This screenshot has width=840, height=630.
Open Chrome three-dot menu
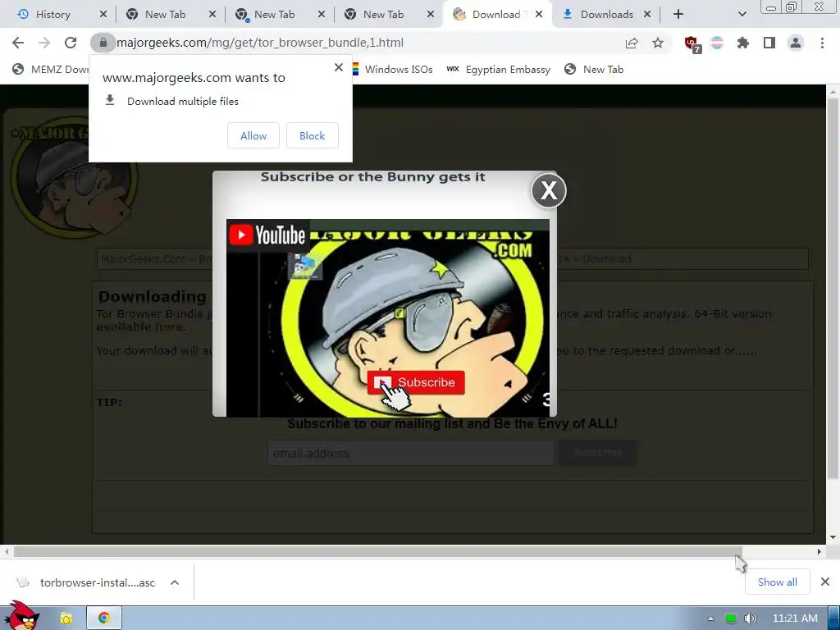click(822, 43)
